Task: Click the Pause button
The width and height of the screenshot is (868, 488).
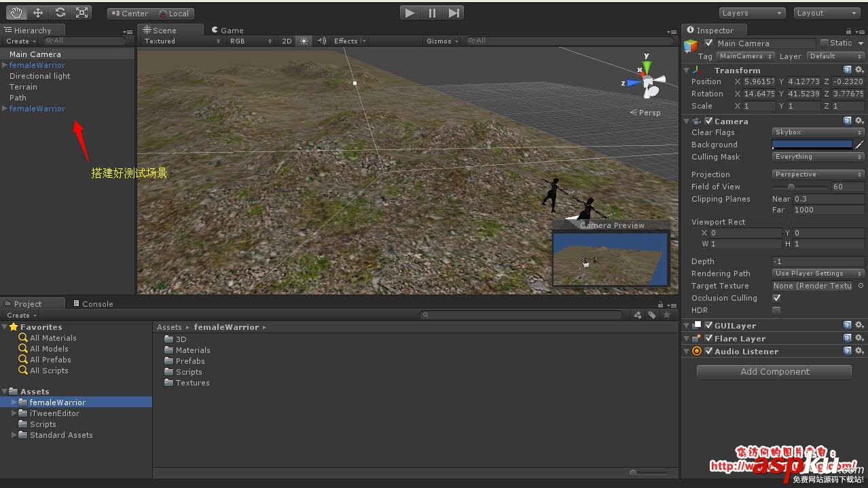Action: point(432,12)
